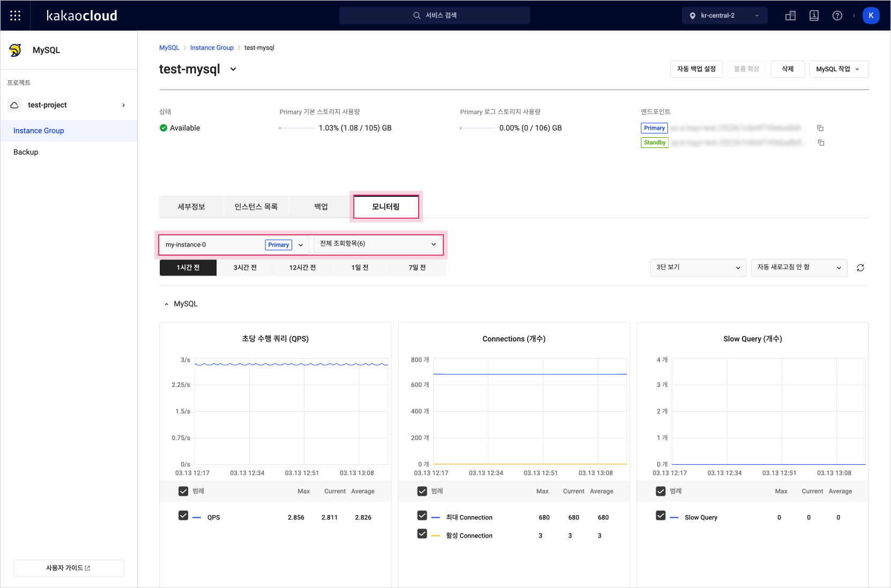The height and width of the screenshot is (588, 891).
Task: Switch to the 세부정보 tab
Action: point(191,207)
